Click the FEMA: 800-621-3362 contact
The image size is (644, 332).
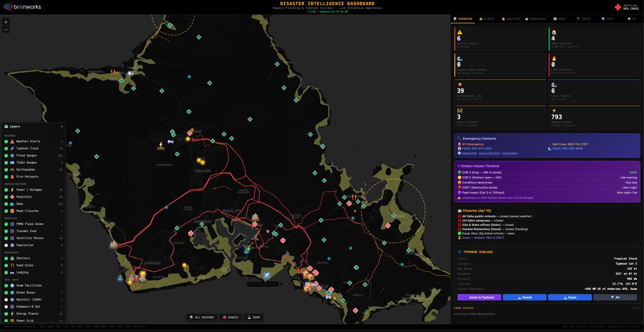474,148
